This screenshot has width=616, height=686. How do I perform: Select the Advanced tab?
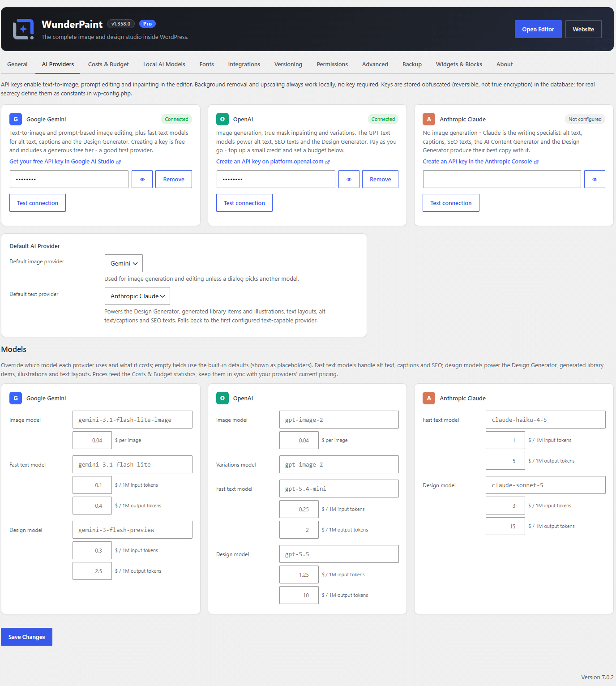[x=375, y=64]
